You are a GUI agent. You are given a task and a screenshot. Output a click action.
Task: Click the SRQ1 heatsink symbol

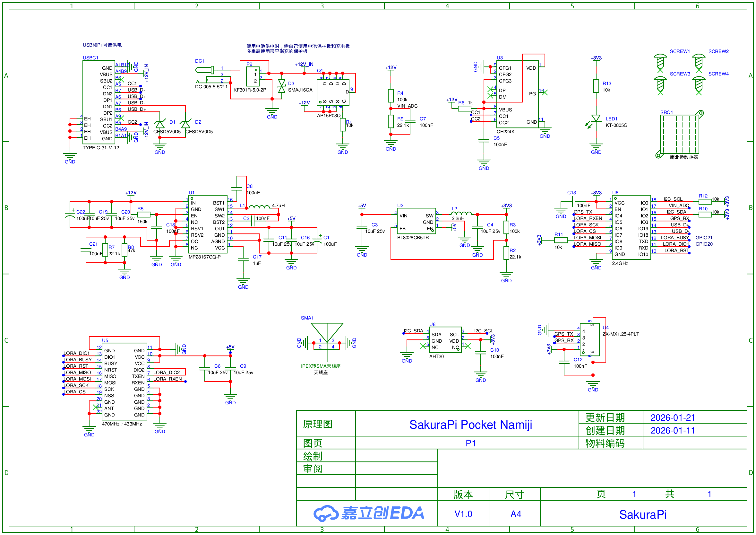[x=680, y=135]
